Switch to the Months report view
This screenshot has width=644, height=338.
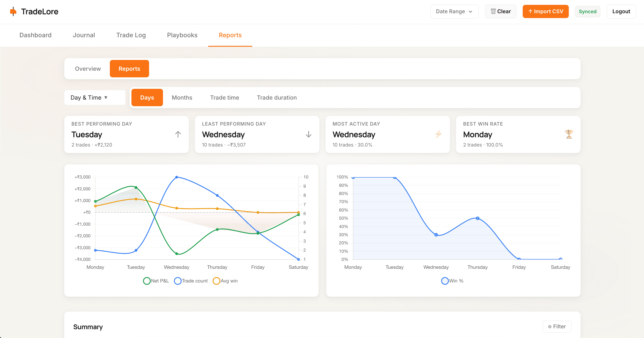tap(182, 97)
